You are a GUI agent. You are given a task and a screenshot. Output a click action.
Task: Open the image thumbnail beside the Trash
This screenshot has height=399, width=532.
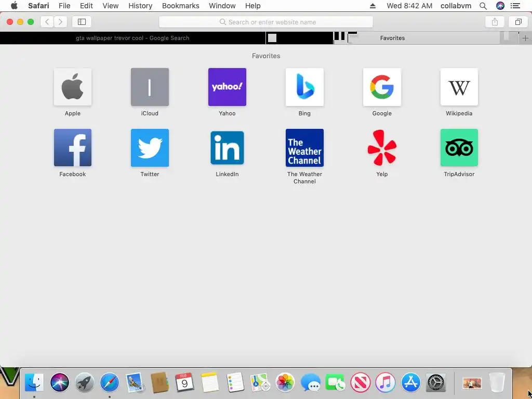tap(472, 383)
